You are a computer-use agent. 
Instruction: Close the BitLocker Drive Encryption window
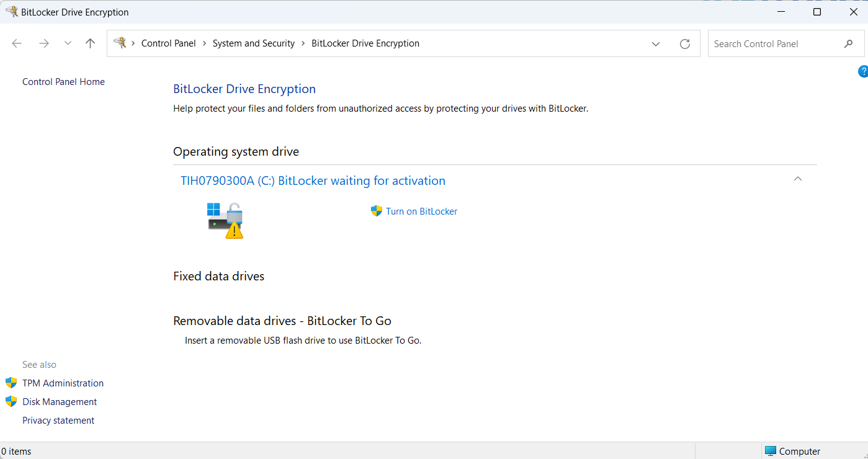tap(854, 12)
